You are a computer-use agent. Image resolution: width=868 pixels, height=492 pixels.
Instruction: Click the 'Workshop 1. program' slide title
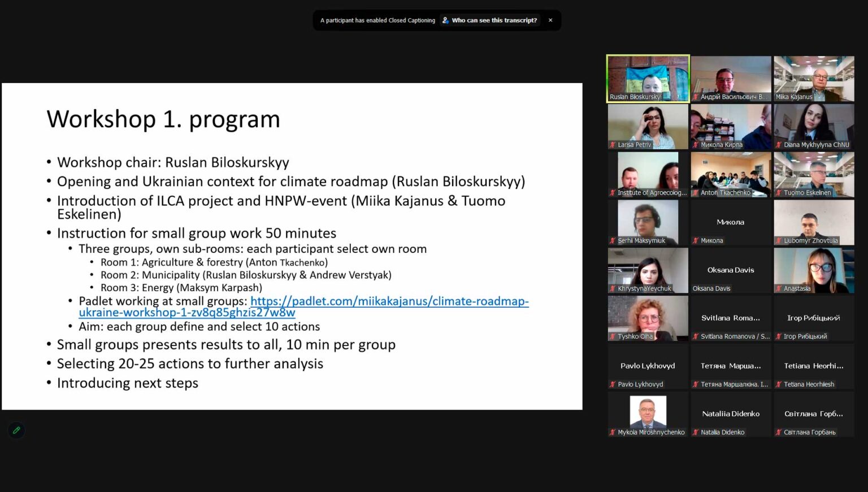(163, 119)
